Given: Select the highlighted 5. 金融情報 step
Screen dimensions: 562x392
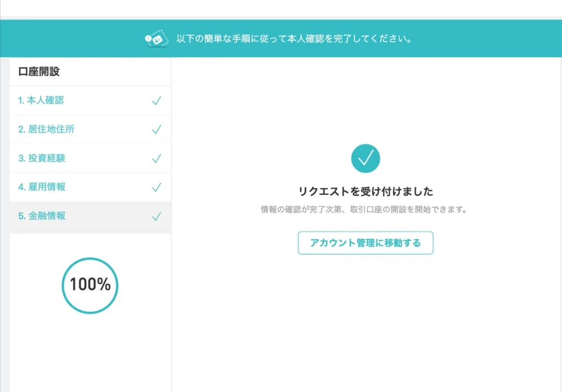Looking at the screenshot, I should tap(42, 217).
